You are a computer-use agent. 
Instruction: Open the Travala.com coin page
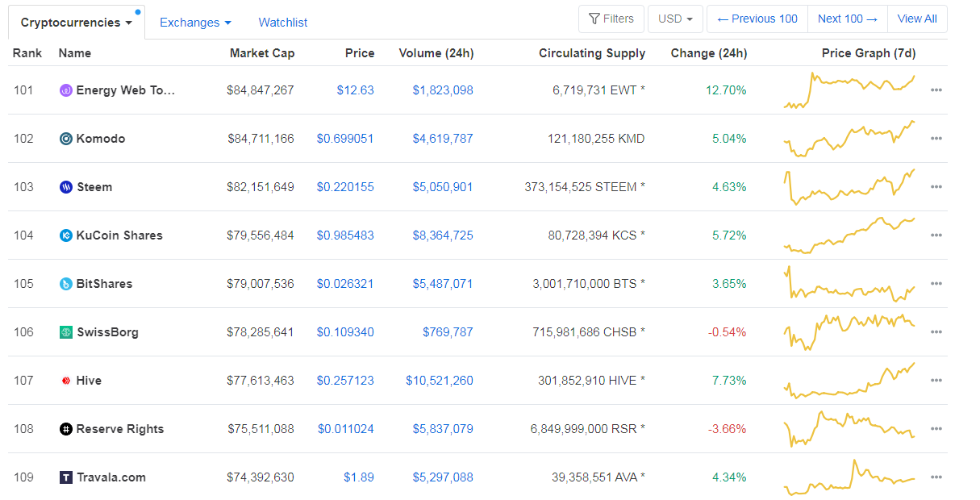pyautogui.click(x=111, y=477)
